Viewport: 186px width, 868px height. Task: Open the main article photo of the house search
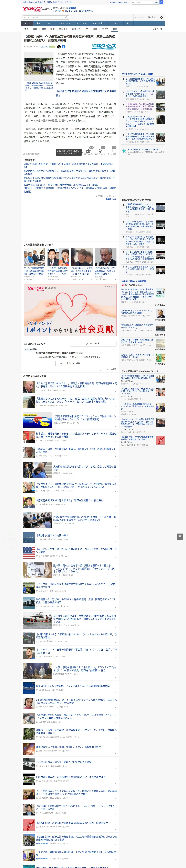pyautogui.click(x=39, y=66)
